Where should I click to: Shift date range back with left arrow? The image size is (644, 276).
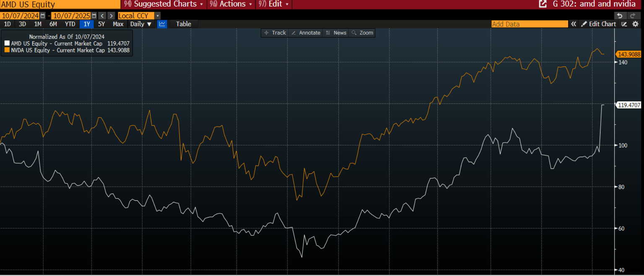pos(102,16)
